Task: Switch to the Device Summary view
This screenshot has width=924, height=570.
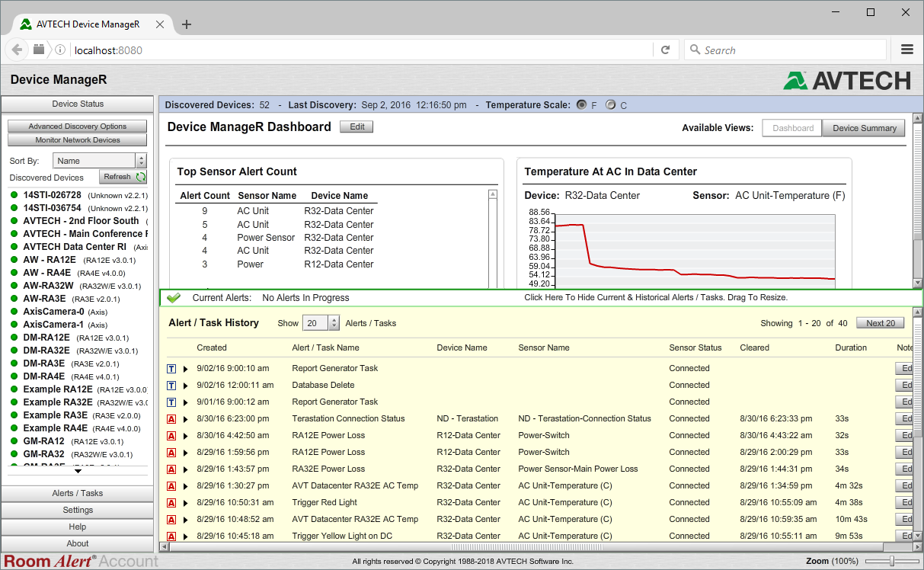Action: (x=863, y=127)
